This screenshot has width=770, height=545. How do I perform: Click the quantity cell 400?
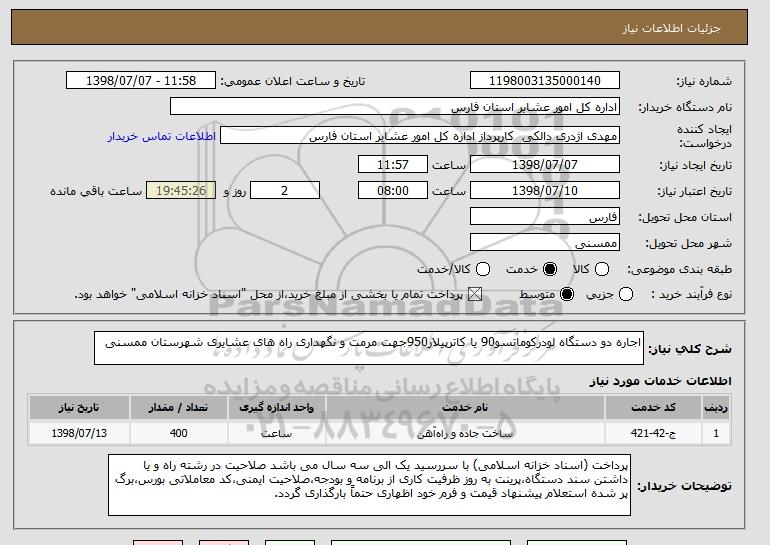[178, 433]
